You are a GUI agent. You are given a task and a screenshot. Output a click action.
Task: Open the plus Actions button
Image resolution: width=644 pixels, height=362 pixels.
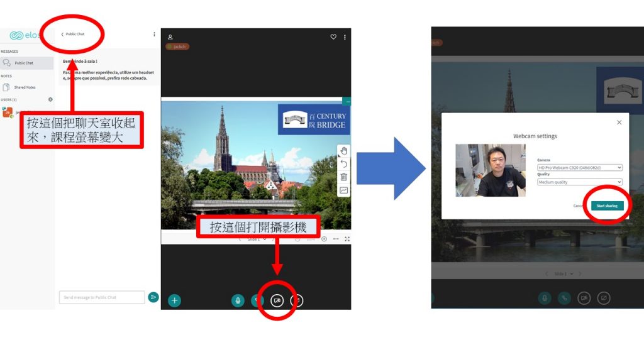(x=175, y=300)
